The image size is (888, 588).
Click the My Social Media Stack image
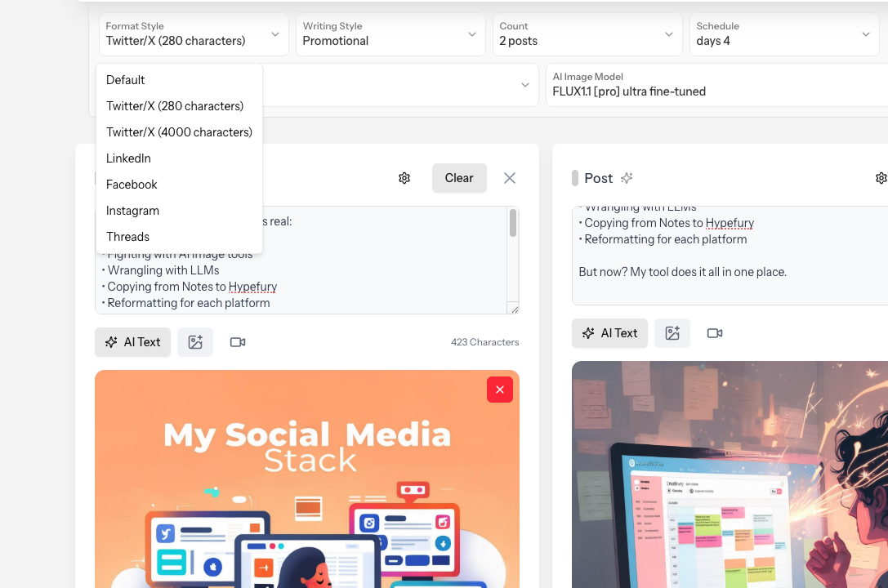tap(307, 479)
